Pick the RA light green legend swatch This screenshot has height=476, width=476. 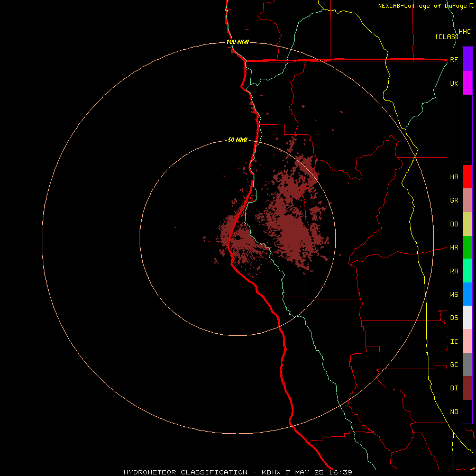[467, 271]
